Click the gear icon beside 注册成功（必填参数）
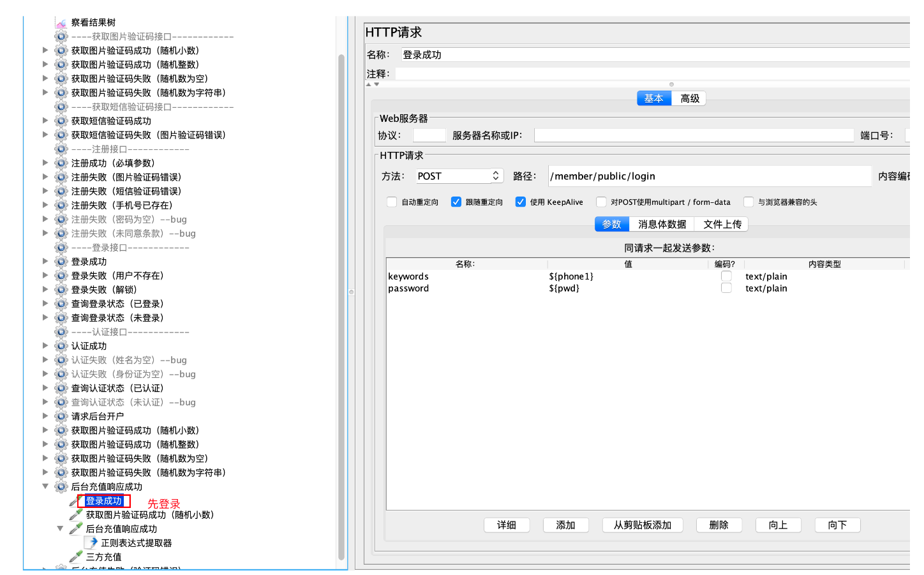924x575 pixels. [x=61, y=163]
